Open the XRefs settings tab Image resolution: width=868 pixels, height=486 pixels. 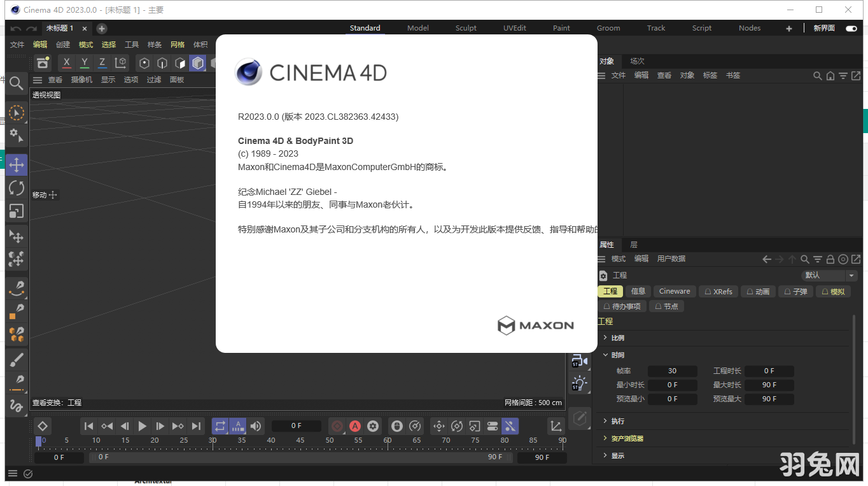[x=718, y=291]
